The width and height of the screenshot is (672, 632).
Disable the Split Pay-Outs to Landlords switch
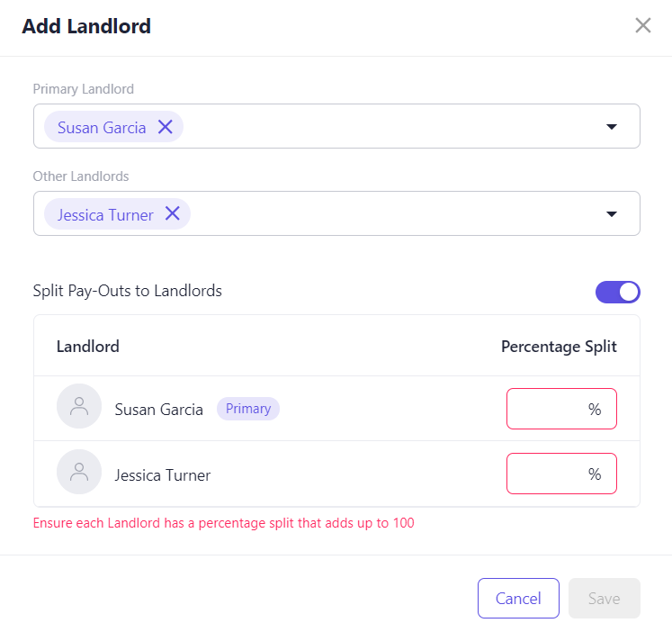(x=617, y=292)
